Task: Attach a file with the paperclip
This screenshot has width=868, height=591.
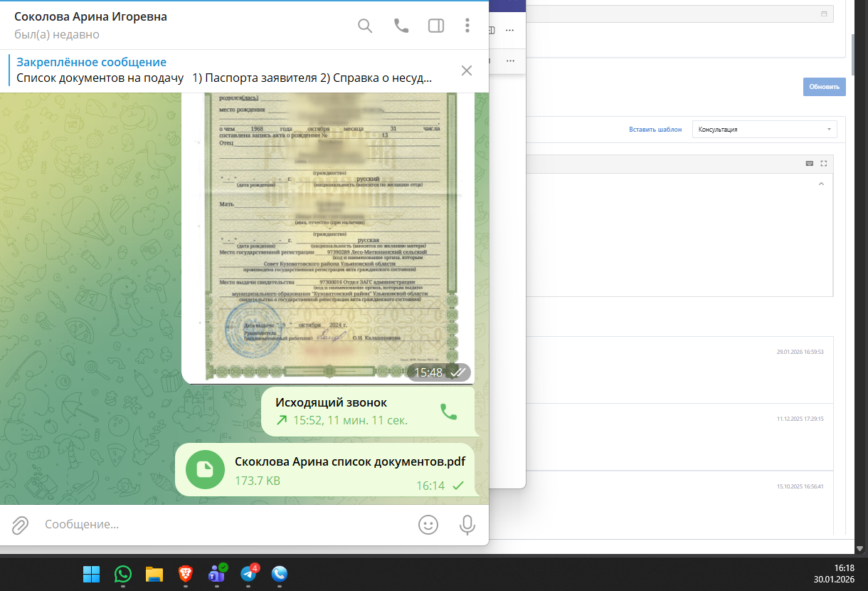Action: (20, 525)
